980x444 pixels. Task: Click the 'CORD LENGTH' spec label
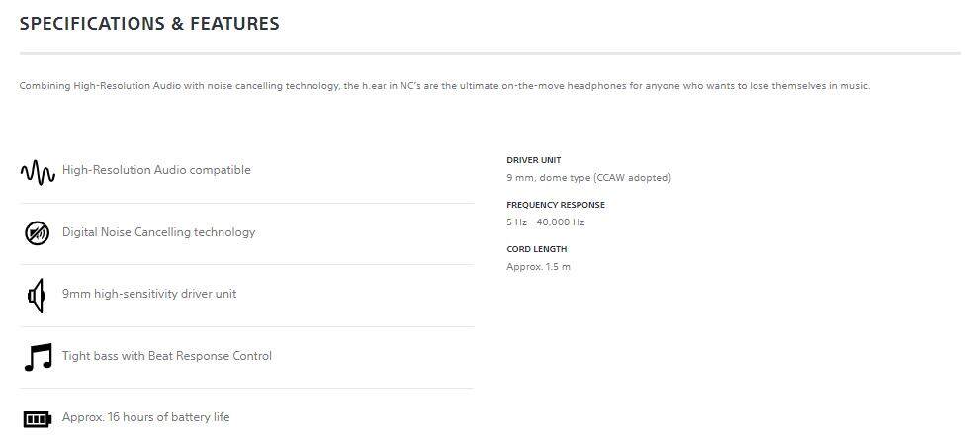[536, 249]
